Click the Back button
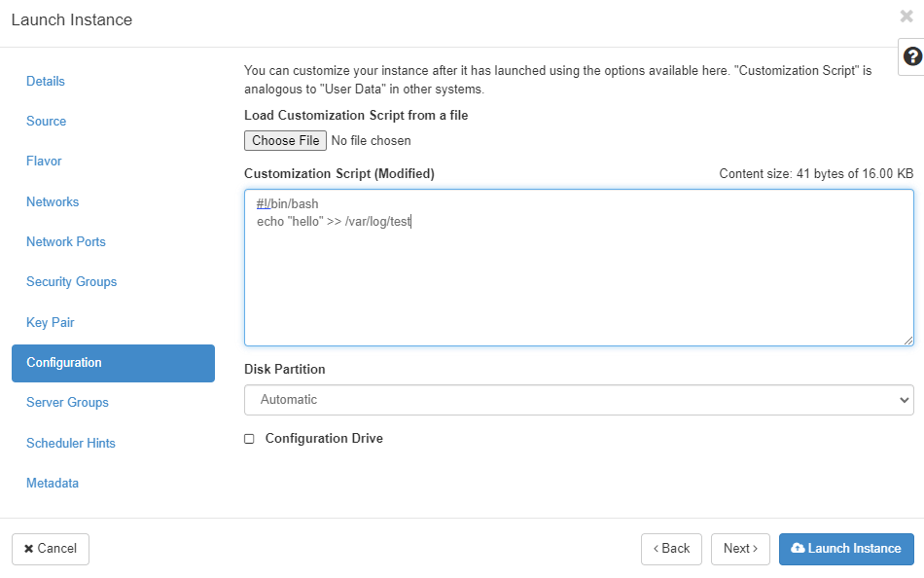 (x=671, y=549)
